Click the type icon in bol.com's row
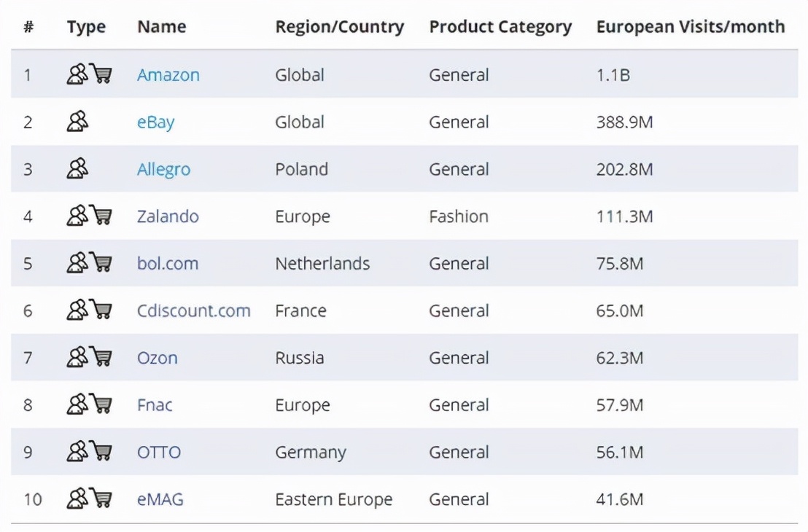808x532 pixels. pyautogui.click(x=78, y=263)
